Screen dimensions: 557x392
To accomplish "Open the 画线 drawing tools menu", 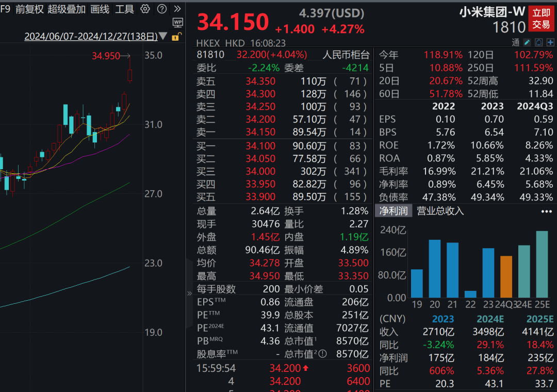I will click(x=100, y=9).
